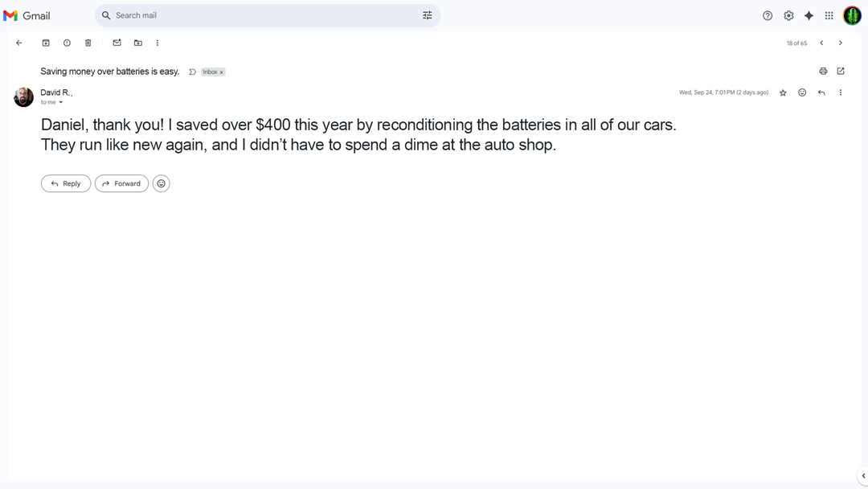Archive this email
This screenshot has width=868, height=489.
click(x=46, y=43)
